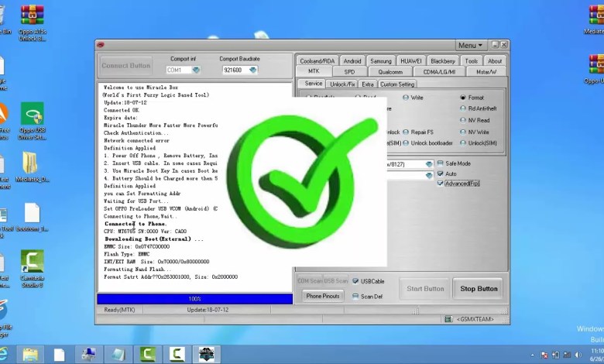Open Oppo A15s Unlock archive on desktop
Image resolution: width=604 pixels, height=364 pixels.
click(x=33, y=22)
